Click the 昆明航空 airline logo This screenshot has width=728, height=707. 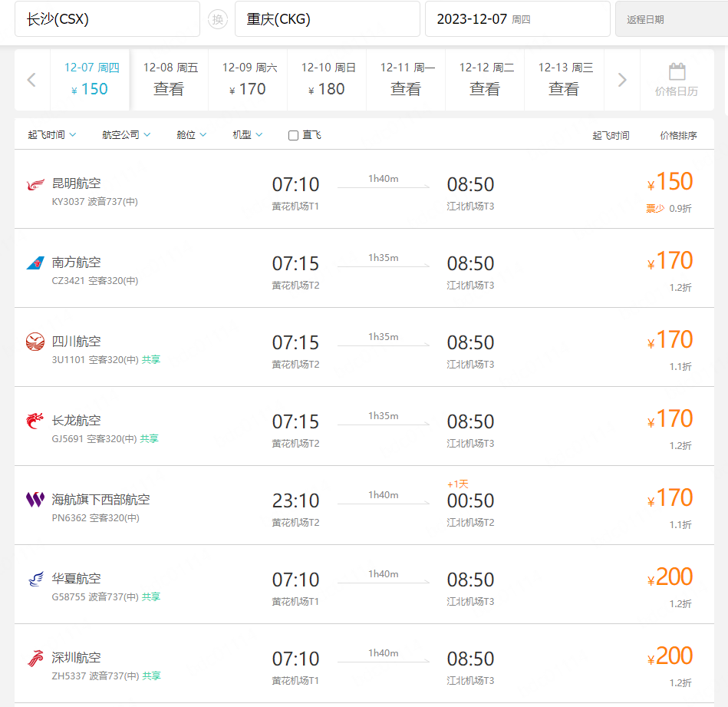click(x=35, y=184)
